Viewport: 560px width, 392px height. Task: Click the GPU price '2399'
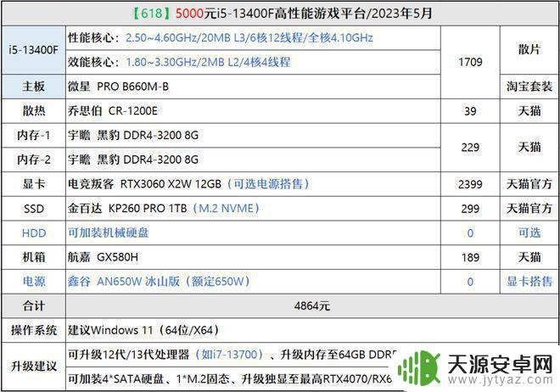click(470, 184)
